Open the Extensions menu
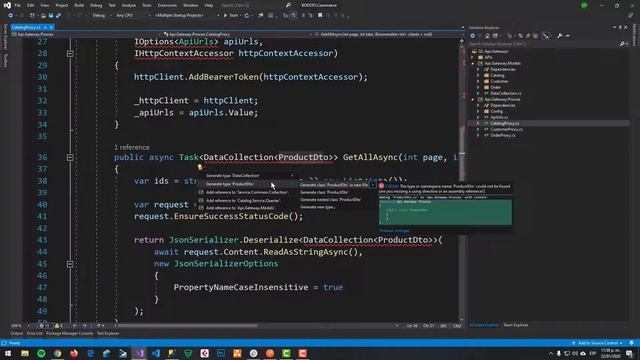This screenshot has width=640, height=360. click(167, 5)
